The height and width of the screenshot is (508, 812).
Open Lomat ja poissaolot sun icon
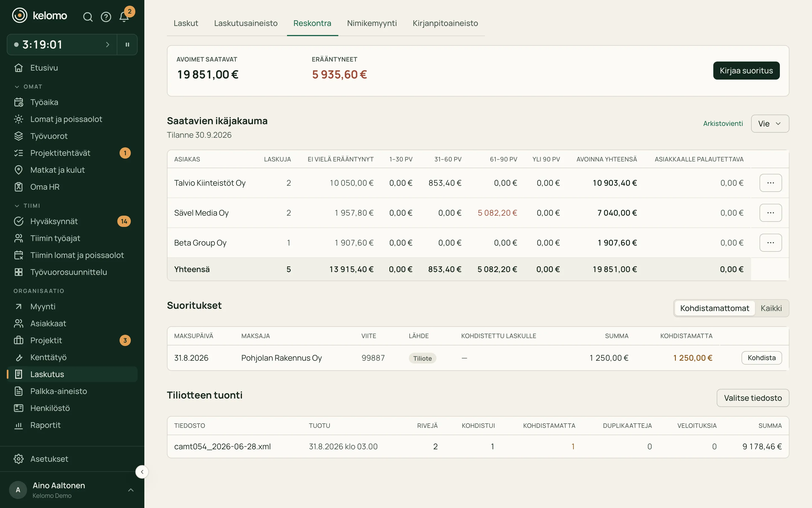coord(19,119)
